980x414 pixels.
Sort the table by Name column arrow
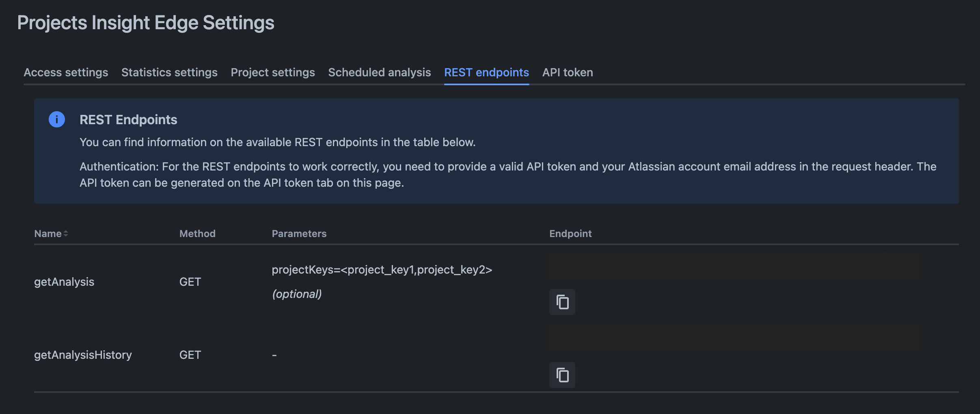click(x=66, y=233)
